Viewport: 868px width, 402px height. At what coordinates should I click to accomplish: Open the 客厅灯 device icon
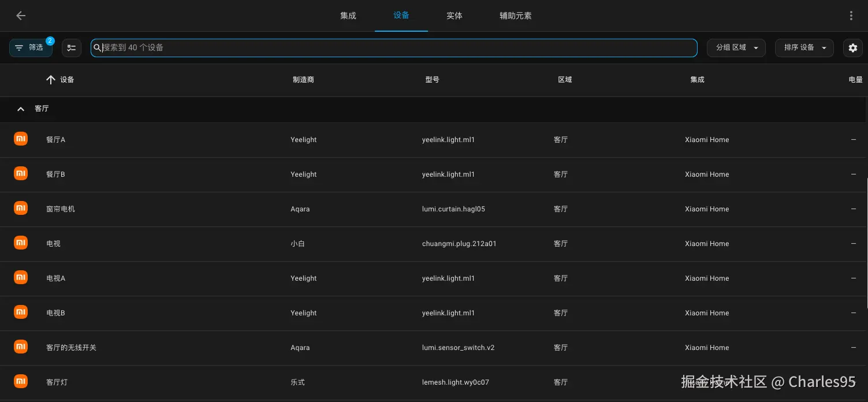(20, 381)
